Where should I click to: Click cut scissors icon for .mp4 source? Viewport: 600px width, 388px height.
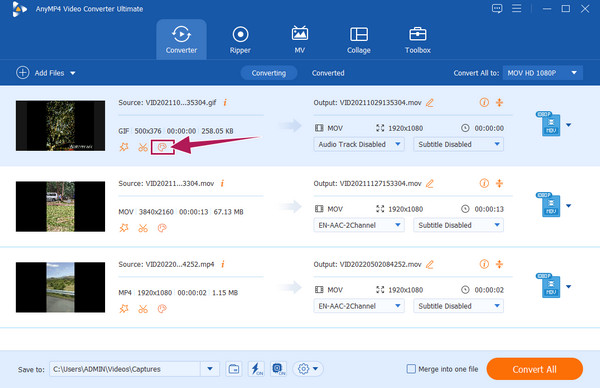point(143,309)
